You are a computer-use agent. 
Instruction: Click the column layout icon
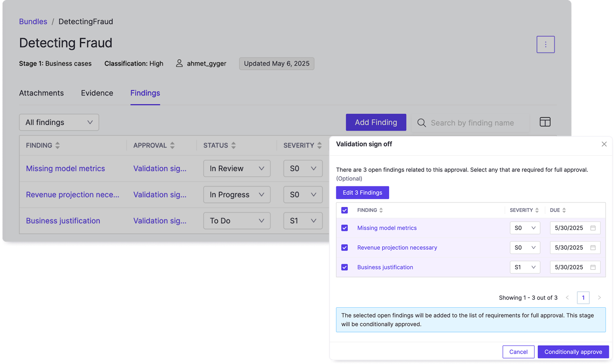pyautogui.click(x=545, y=122)
